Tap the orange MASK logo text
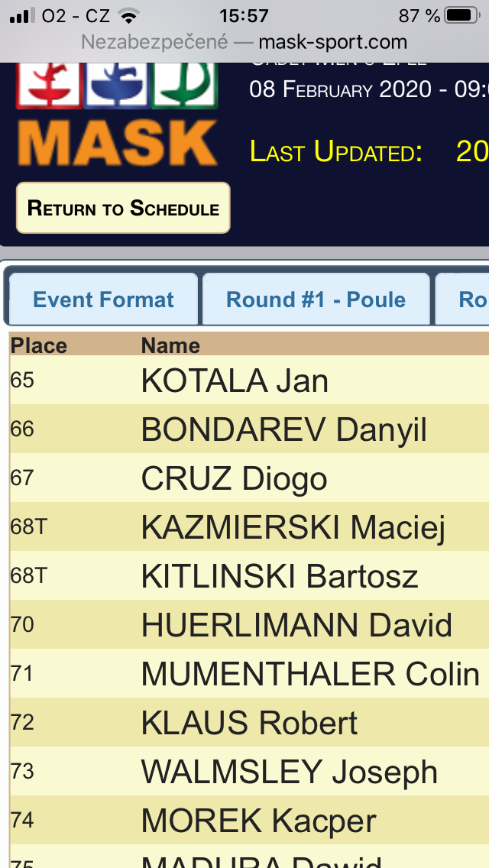This screenshot has height=868, width=489. pos(117,143)
